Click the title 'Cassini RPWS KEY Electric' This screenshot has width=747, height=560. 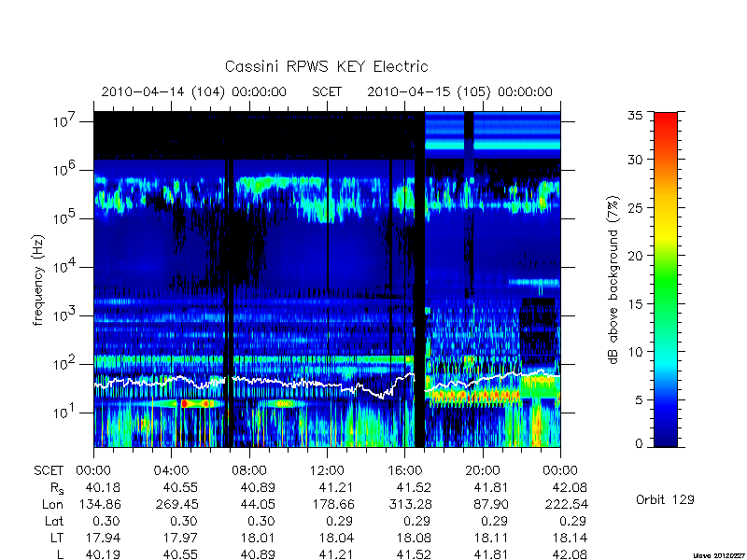326,66
